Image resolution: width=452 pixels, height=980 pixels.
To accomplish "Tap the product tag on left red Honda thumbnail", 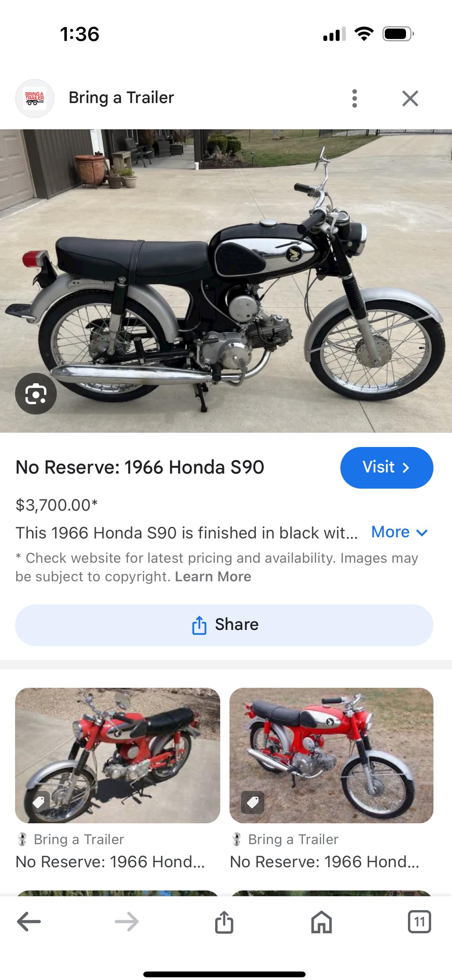I will [38, 803].
